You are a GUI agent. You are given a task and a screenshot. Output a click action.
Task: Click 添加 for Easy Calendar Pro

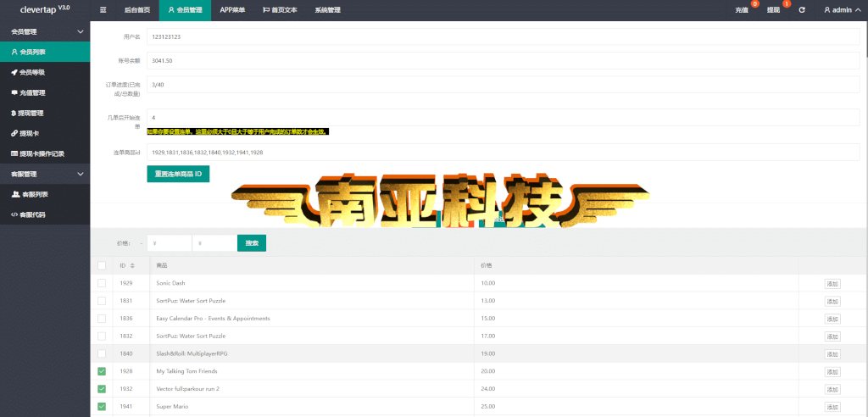832,319
